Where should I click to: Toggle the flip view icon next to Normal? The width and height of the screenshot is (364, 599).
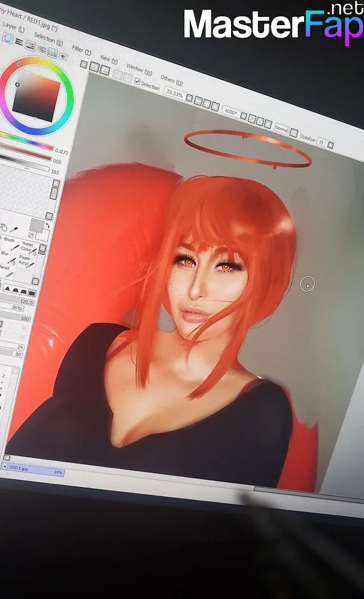(293, 132)
